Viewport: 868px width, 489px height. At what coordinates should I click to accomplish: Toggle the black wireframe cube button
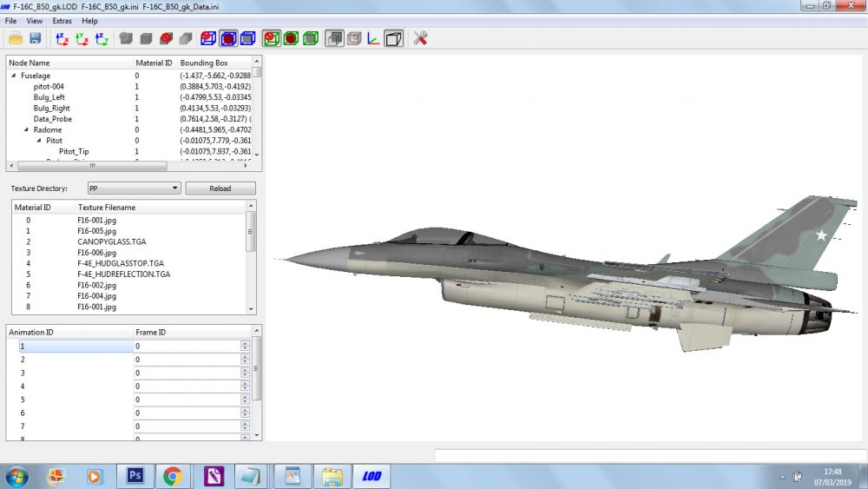point(393,38)
